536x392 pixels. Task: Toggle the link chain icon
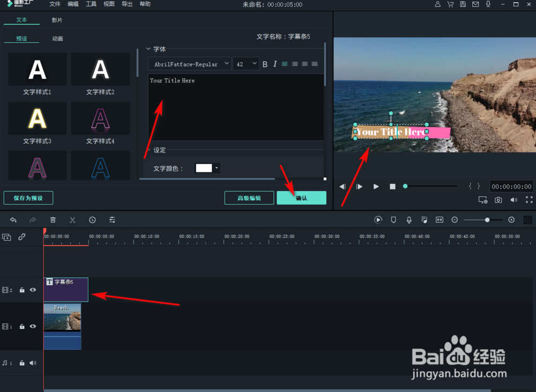pos(22,237)
